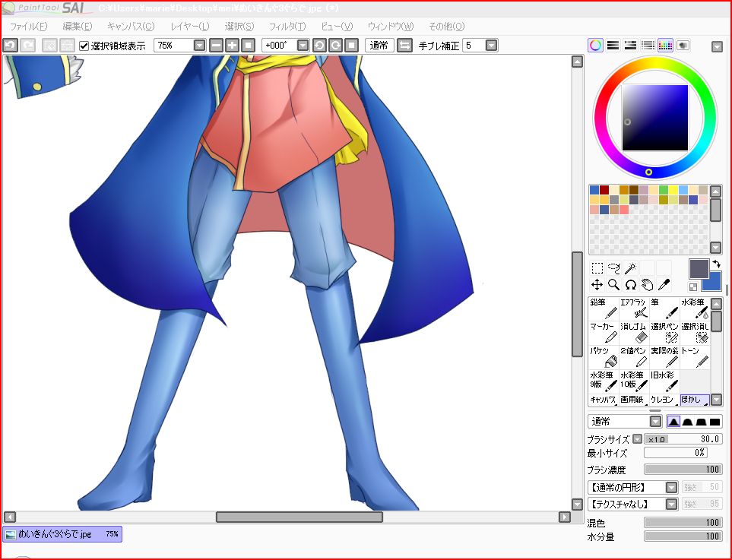Open the 編集(E) menu
The width and height of the screenshot is (732, 560).
click(x=78, y=27)
